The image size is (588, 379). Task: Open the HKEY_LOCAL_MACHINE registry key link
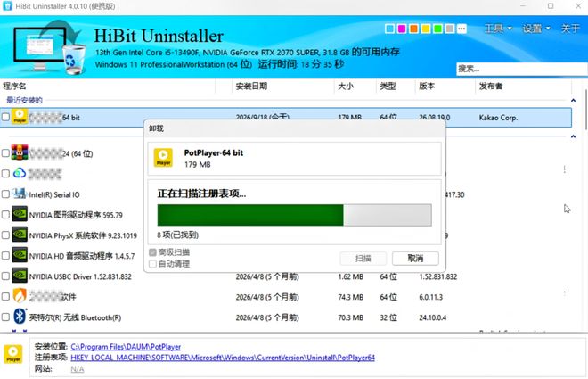[x=223, y=358]
